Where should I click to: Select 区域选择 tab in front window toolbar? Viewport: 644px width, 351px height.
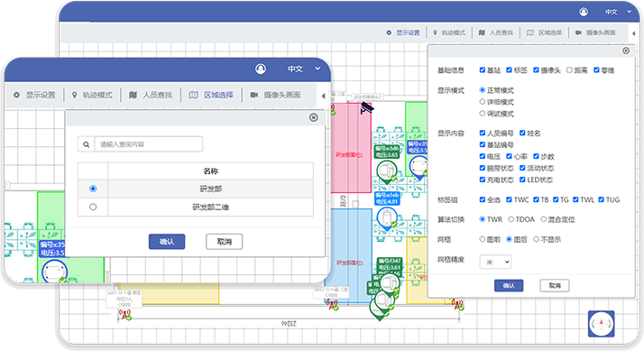pos(211,95)
